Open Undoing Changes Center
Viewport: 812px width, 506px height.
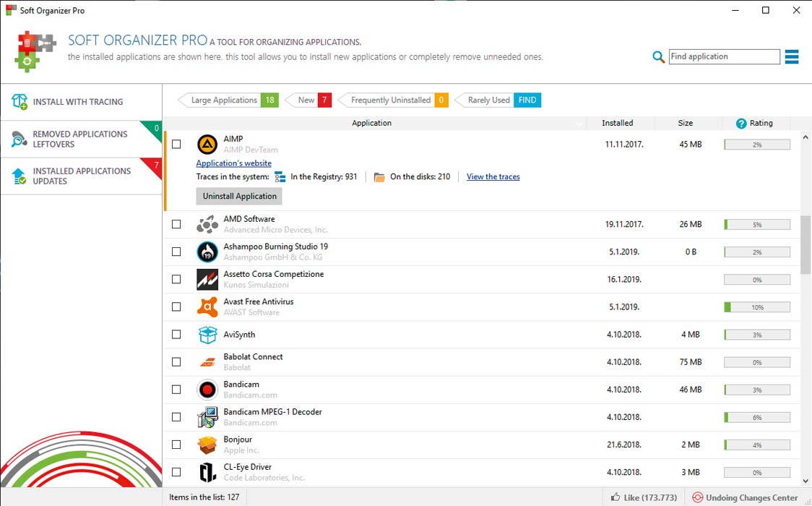(x=746, y=497)
